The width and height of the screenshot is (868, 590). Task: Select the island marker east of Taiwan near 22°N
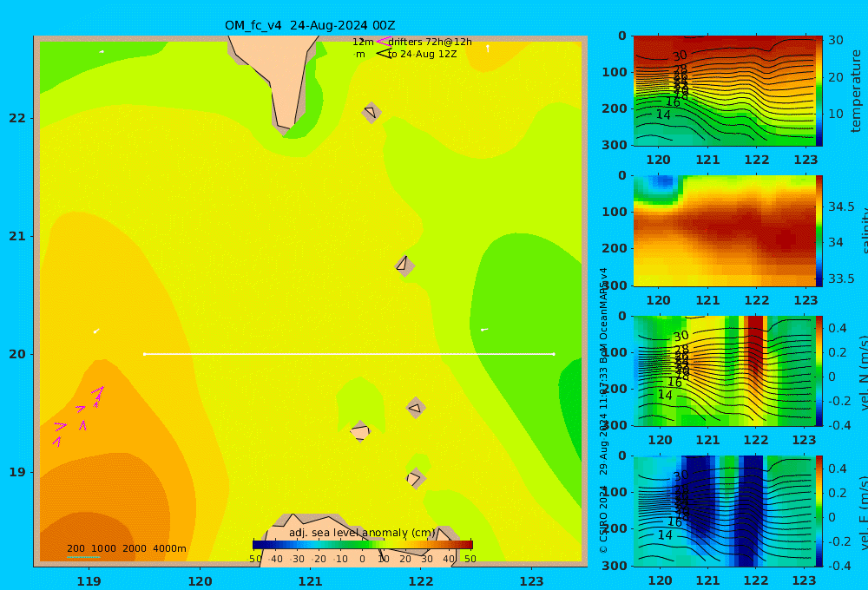(x=372, y=112)
